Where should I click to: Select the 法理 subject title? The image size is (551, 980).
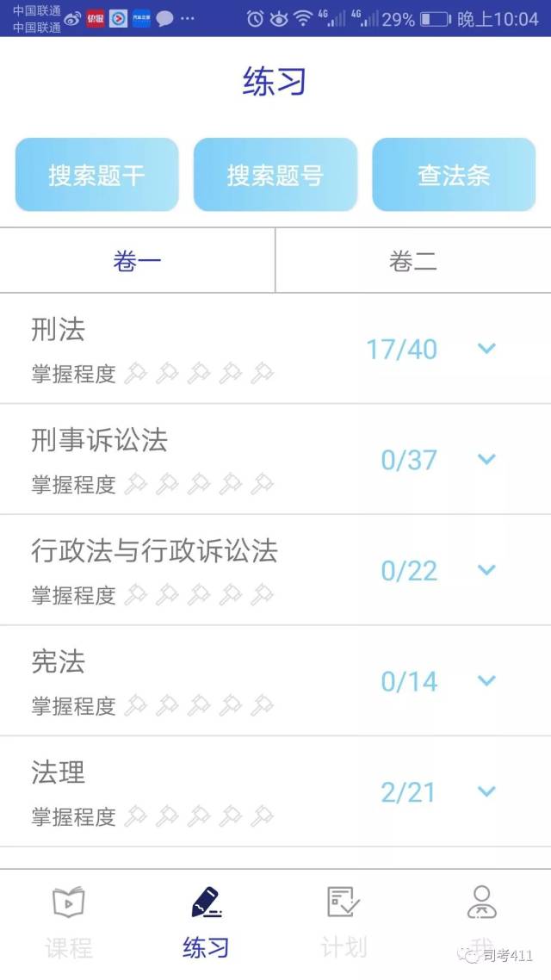(59, 772)
